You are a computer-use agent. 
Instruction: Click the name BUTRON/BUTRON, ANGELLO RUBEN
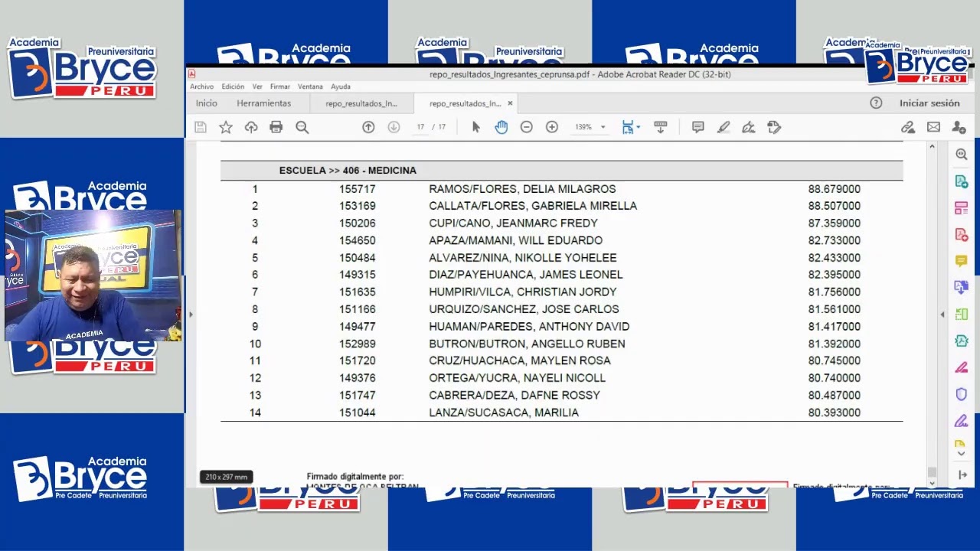tap(527, 344)
